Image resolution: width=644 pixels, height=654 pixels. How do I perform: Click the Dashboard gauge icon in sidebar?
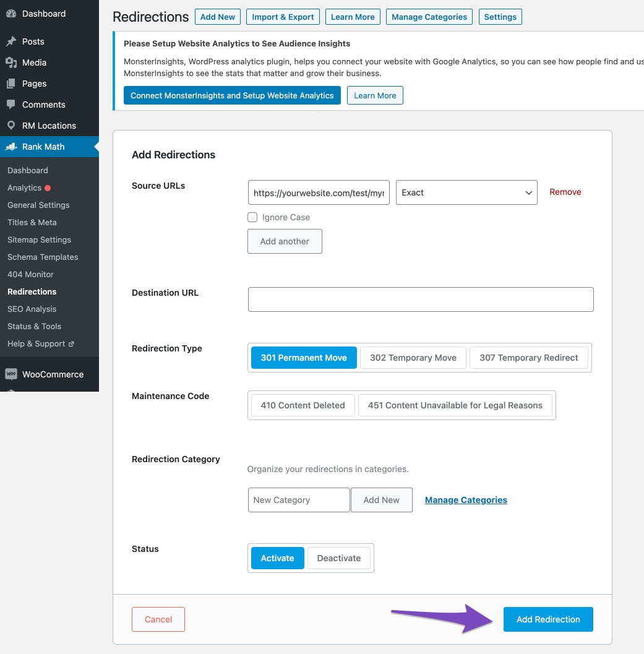tap(11, 14)
